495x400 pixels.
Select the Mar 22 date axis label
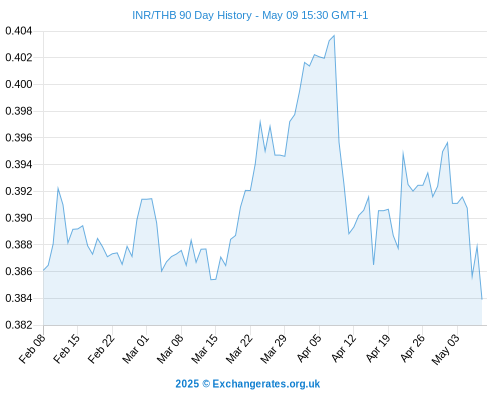tap(239, 349)
